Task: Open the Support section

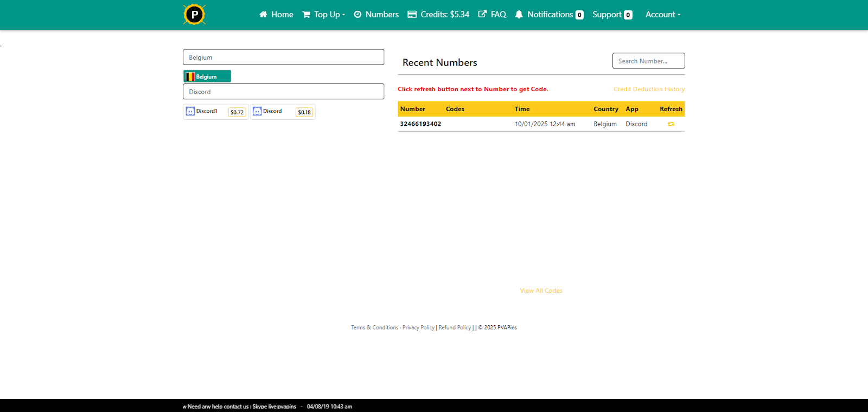Action: pos(612,15)
